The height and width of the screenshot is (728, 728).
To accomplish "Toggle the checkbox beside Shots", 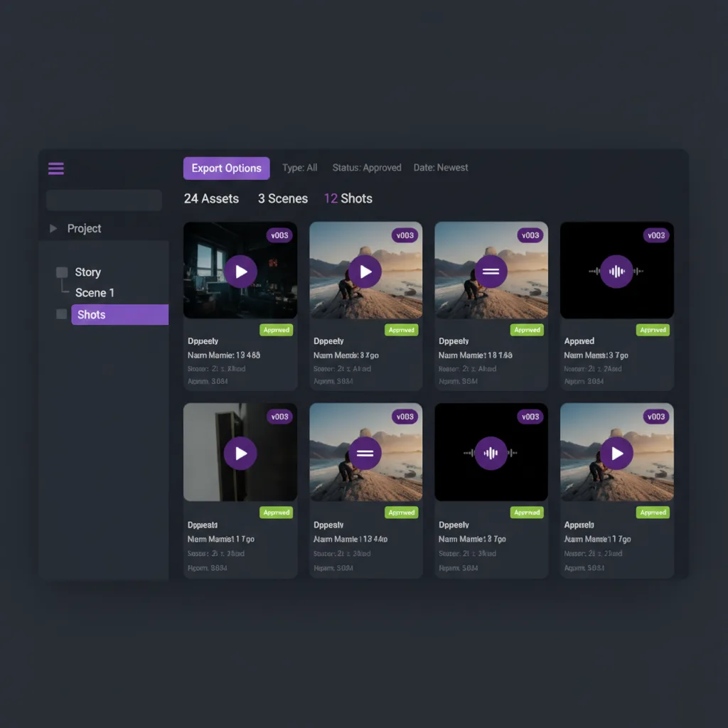I will pos(62,314).
